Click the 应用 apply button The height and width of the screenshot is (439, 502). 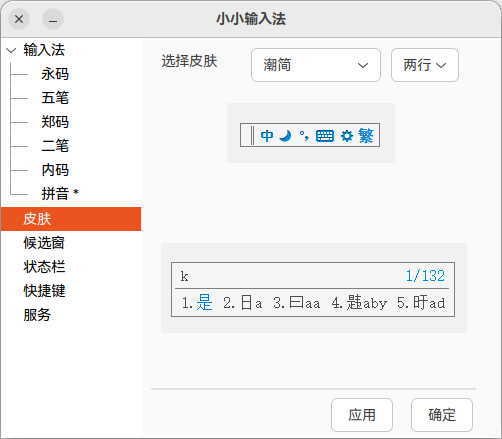(362, 415)
